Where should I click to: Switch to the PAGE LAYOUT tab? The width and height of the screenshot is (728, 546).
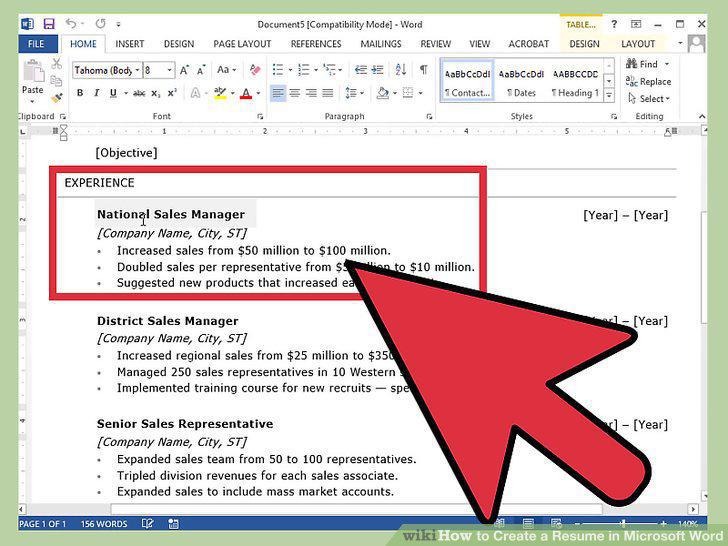(242, 44)
